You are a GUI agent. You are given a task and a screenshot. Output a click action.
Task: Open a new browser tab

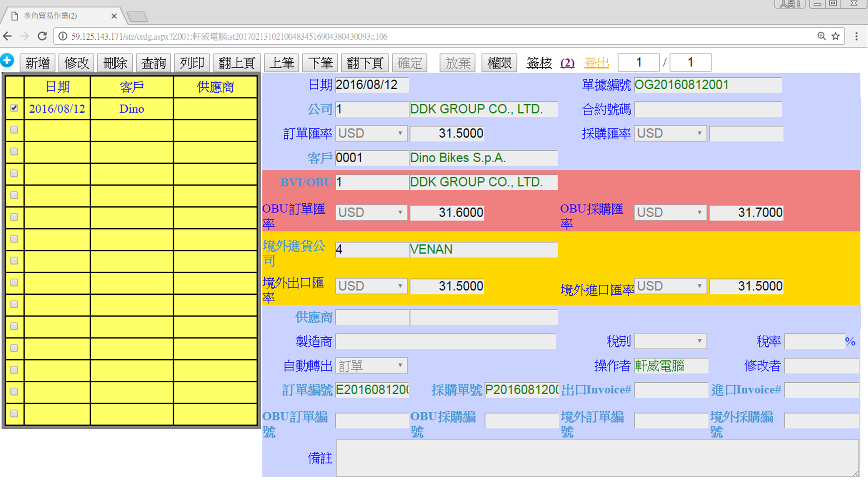coord(137,16)
